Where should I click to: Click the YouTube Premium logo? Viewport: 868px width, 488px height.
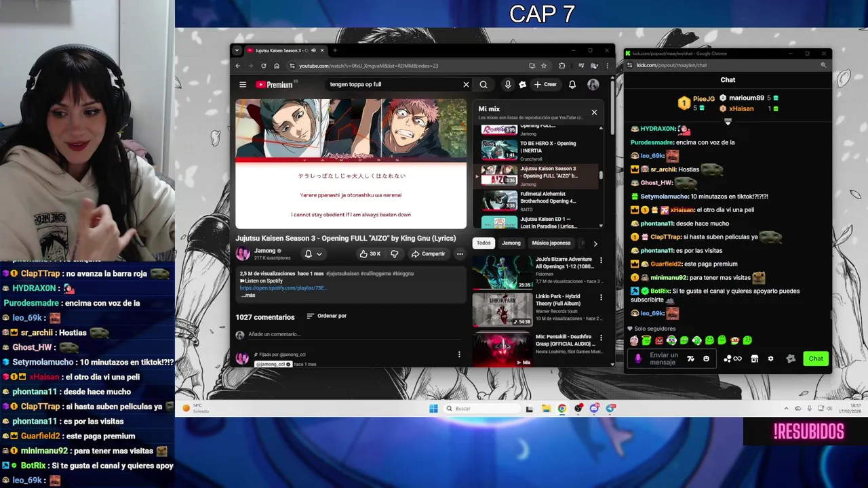click(x=275, y=85)
